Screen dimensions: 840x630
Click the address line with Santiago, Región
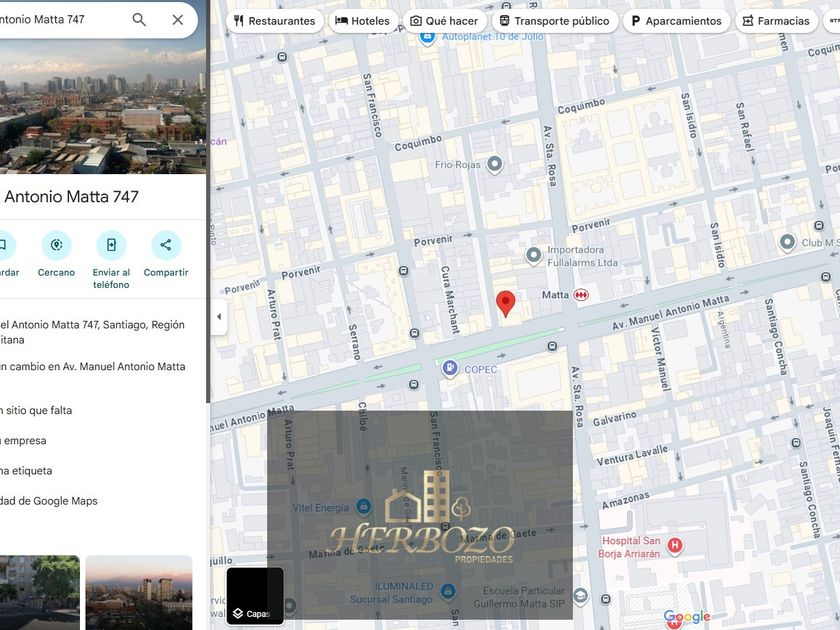point(92,332)
